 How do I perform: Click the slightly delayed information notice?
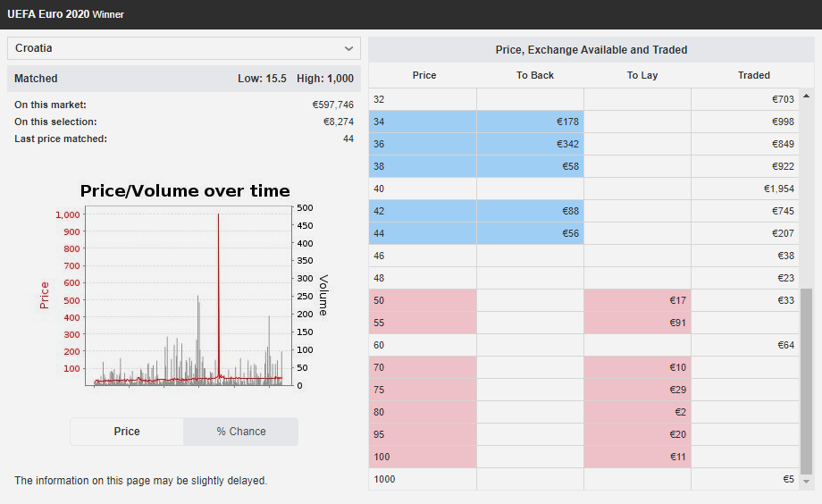(140, 481)
